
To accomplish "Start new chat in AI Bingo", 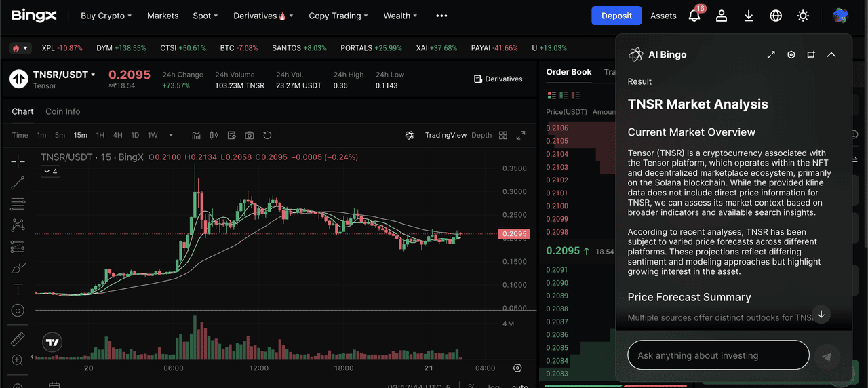I will coord(811,55).
